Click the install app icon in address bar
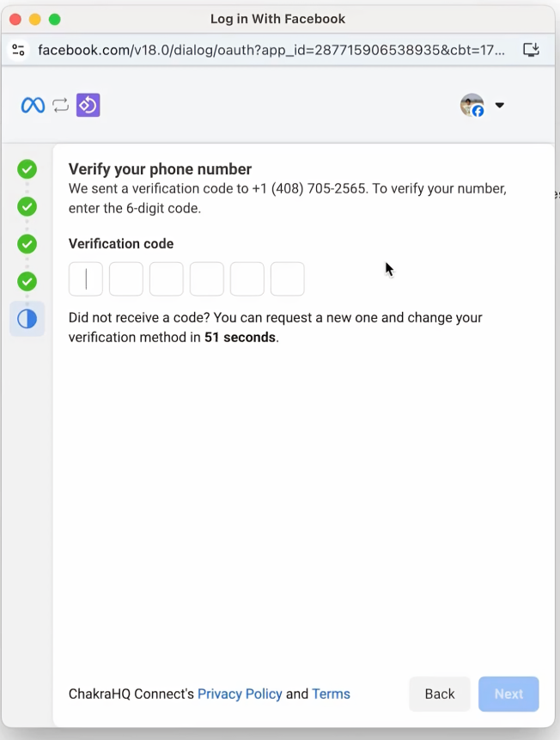 click(x=531, y=50)
